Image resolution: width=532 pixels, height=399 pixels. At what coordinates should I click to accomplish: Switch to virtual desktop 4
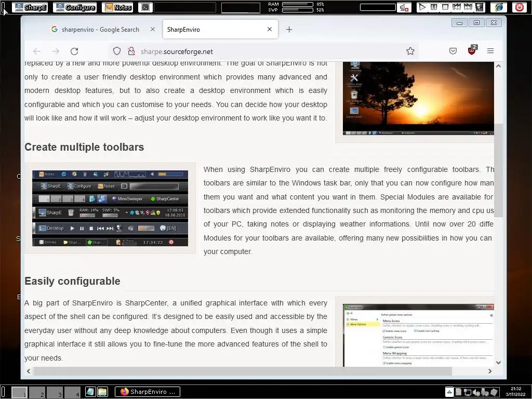pyautogui.click(x=72, y=392)
